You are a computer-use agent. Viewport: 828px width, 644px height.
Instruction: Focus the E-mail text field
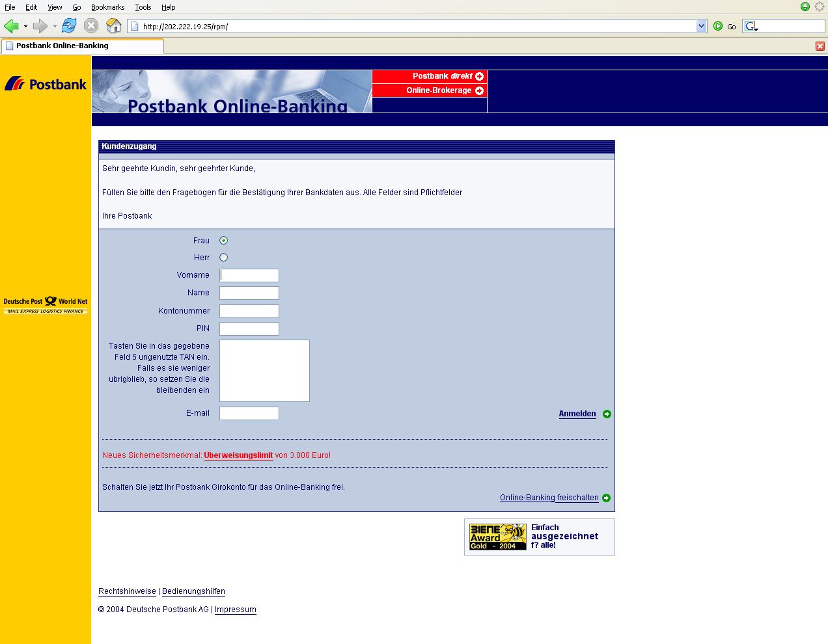coord(249,413)
